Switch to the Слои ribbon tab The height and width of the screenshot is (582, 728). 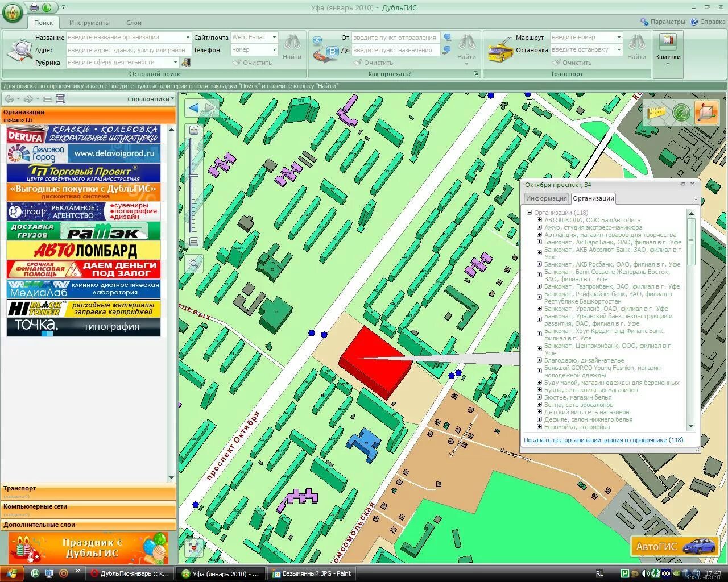(134, 23)
